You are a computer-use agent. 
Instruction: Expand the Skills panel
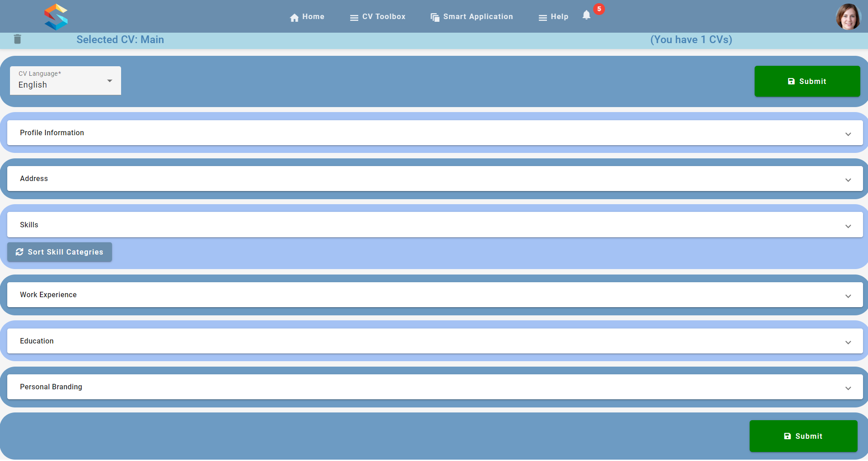tap(435, 225)
